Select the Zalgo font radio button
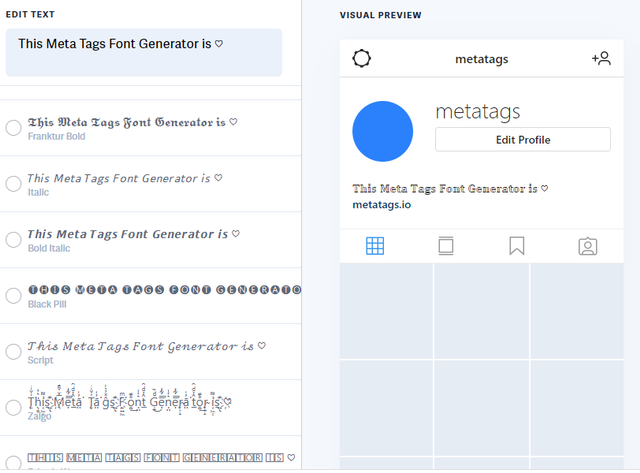Image resolution: width=640 pixels, height=473 pixels. 13,408
